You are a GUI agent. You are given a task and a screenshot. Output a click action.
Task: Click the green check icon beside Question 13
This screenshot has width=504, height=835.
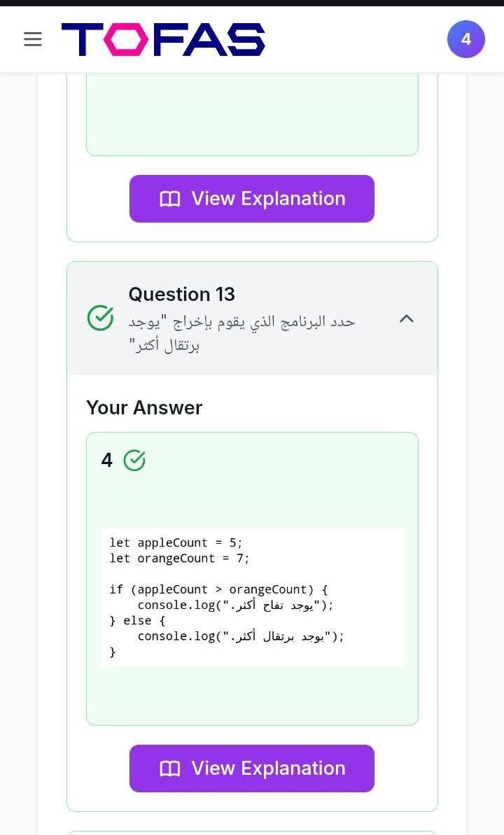coord(100,318)
